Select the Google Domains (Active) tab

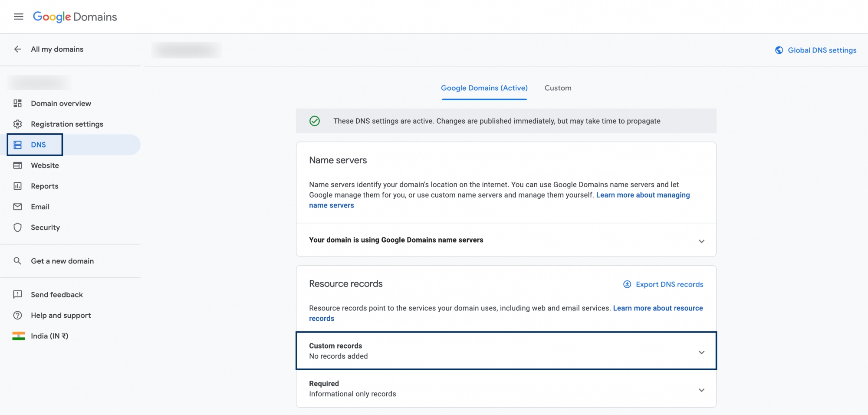tap(484, 88)
